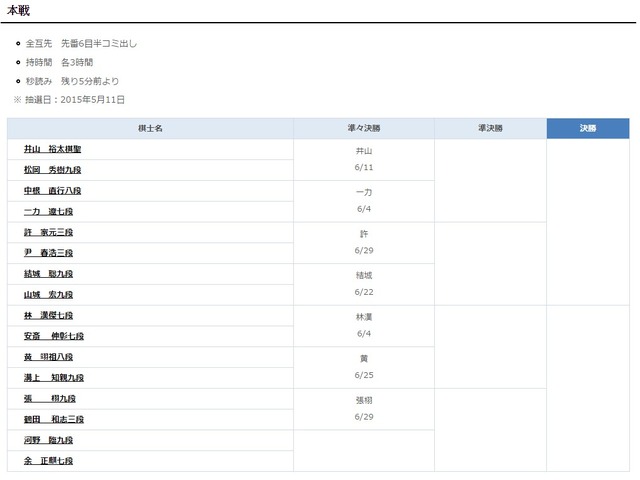Click the 棋士名 column header
The width and height of the screenshot is (640, 480).
[150, 129]
